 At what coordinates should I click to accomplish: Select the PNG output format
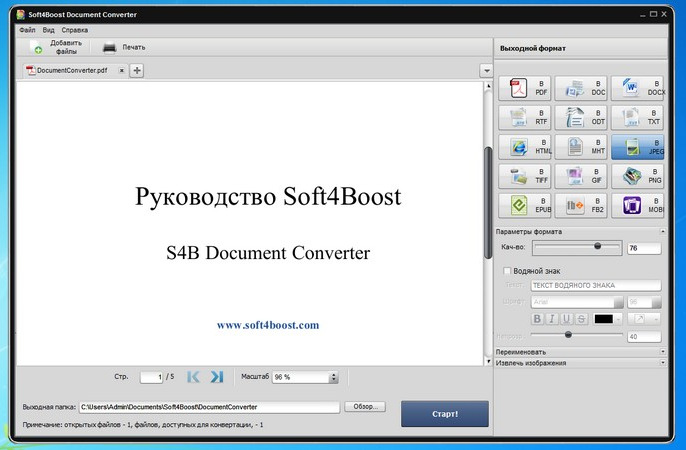(637, 176)
